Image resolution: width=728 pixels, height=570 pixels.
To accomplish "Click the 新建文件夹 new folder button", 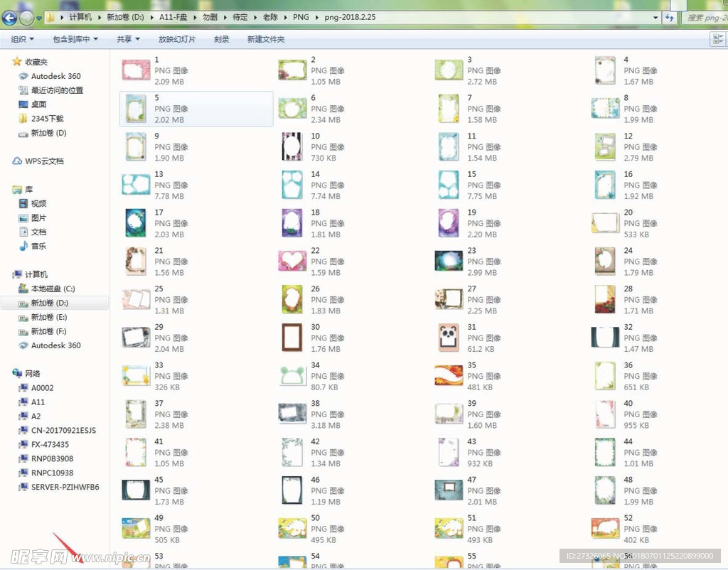I will pos(266,39).
